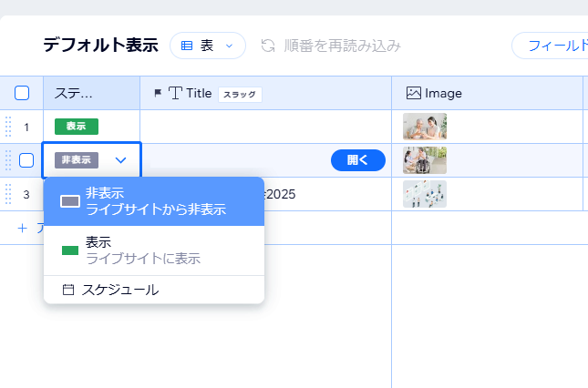Click the image icon in Image column header
The width and height of the screenshot is (588, 388).
coord(414,93)
